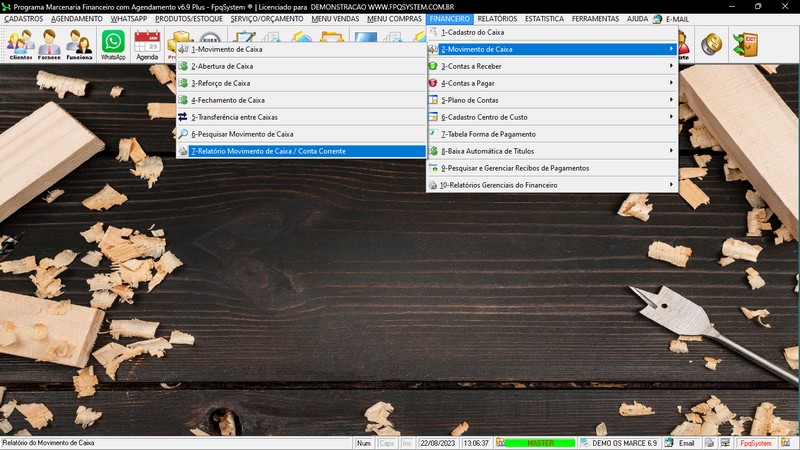Click the Email icon in the status bar
800x450 pixels.
[x=669, y=443]
